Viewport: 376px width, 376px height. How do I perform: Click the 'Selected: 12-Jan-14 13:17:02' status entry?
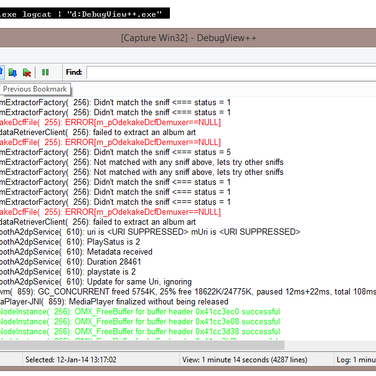tap(71, 360)
